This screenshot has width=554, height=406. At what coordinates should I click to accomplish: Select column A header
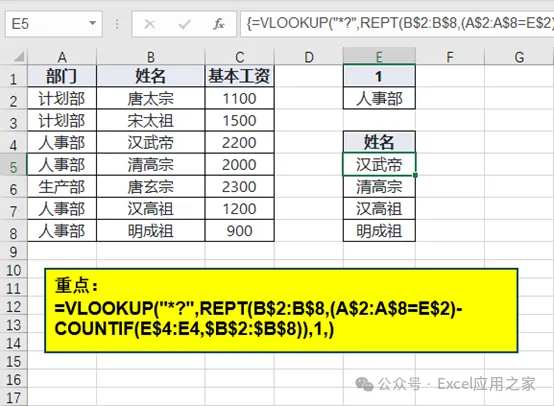(62, 57)
